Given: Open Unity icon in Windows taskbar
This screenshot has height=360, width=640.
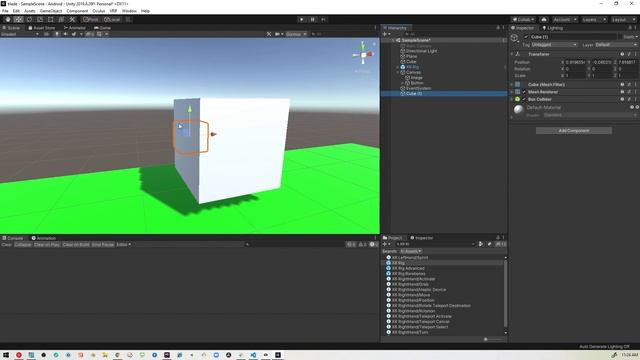Looking at the screenshot, I should [278, 355].
